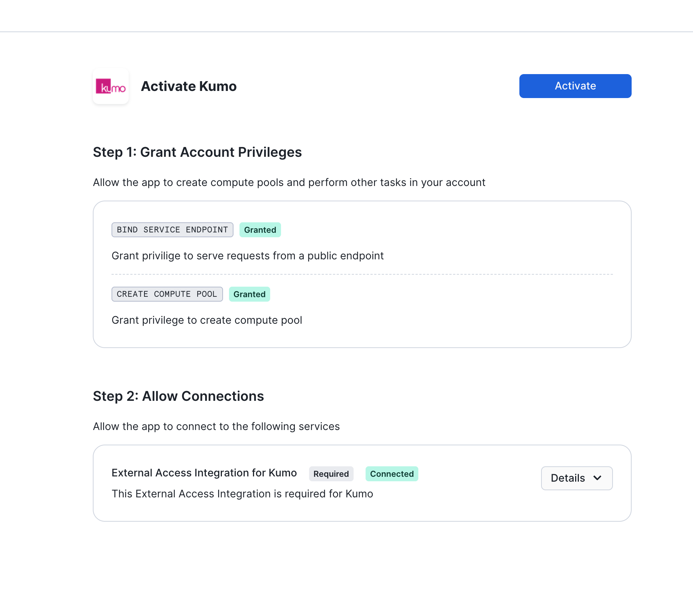693x616 pixels.
Task: Click External Access Integration for Kumo label
Action: tap(204, 473)
